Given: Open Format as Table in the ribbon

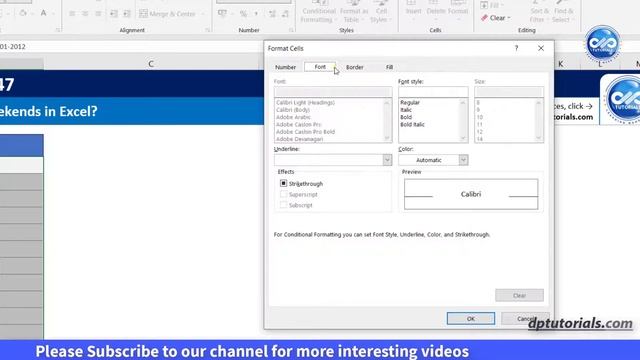Looking at the screenshot, I should (353, 11).
